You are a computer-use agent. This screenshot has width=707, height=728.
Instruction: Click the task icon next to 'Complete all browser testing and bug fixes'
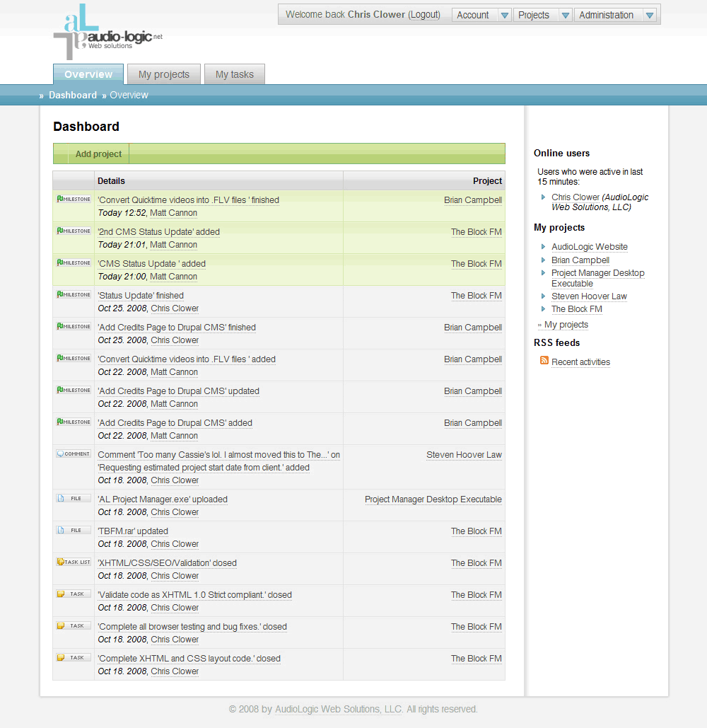click(73, 625)
